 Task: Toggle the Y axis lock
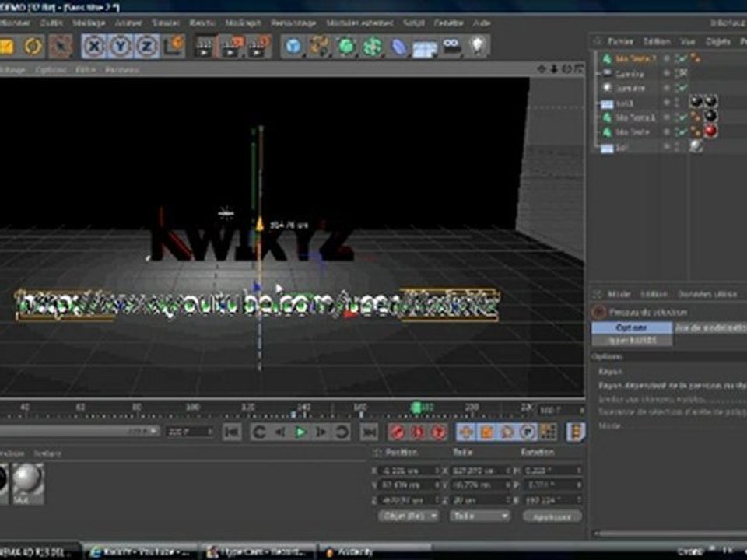[121, 46]
